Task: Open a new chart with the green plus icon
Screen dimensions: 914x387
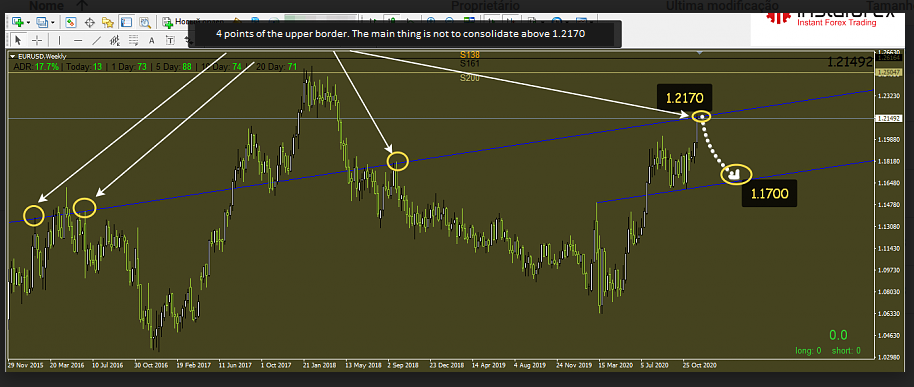Action: point(17,22)
